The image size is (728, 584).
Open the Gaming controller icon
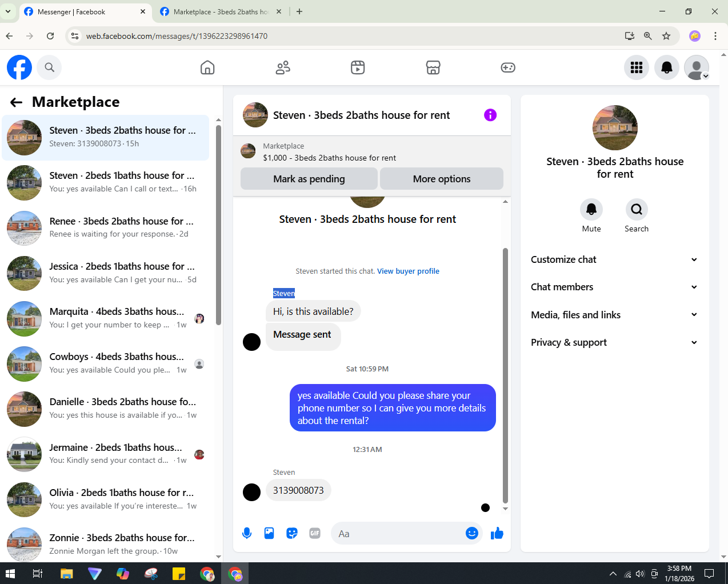click(508, 67)
